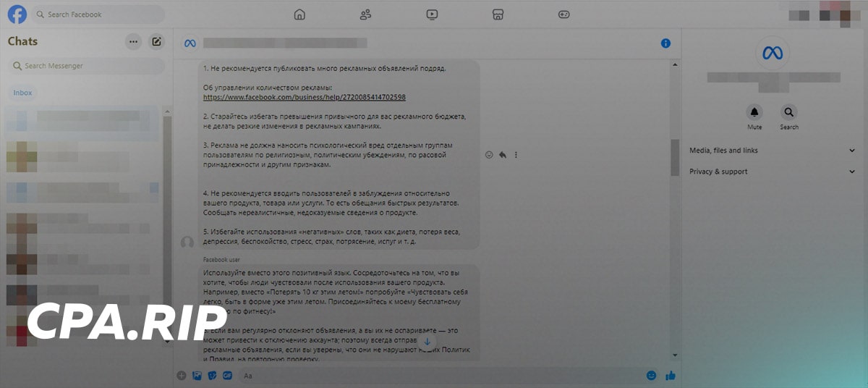
Task: Choose a sticker
Action: point(213,376)
